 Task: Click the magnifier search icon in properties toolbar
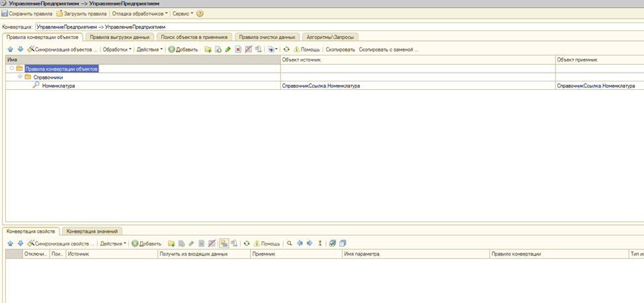[x=290, y=243]
